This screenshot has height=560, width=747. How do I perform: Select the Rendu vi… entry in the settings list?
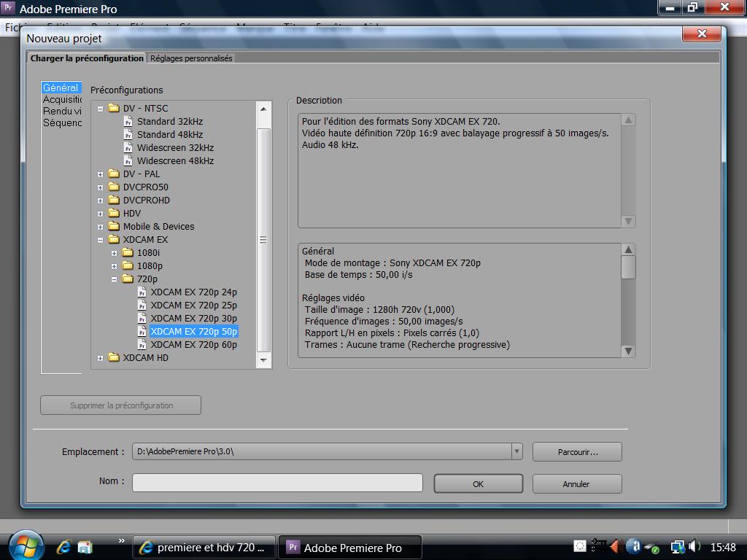[x=62, y=111]
